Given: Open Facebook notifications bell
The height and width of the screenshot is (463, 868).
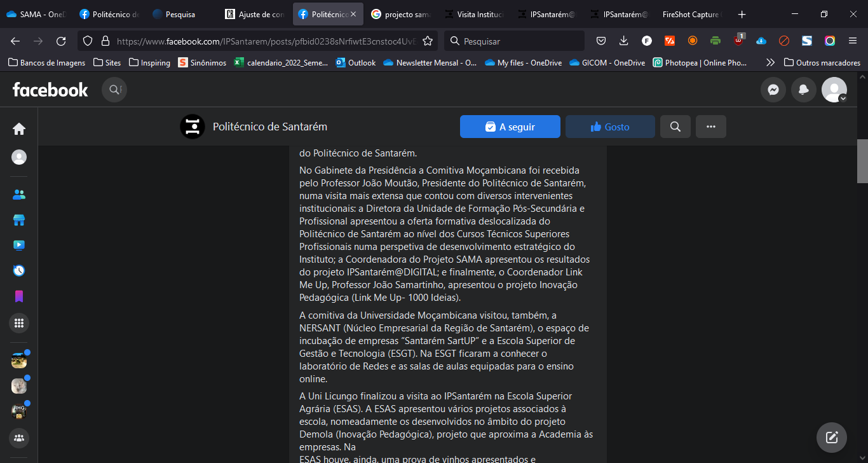Looking at the screenshot, I should point(804,90).
